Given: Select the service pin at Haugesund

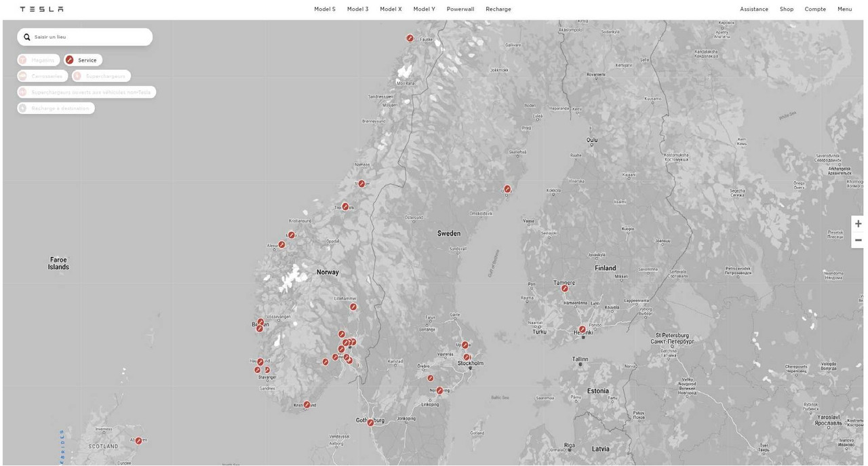Looking at the screenshot, I should 260,362.
